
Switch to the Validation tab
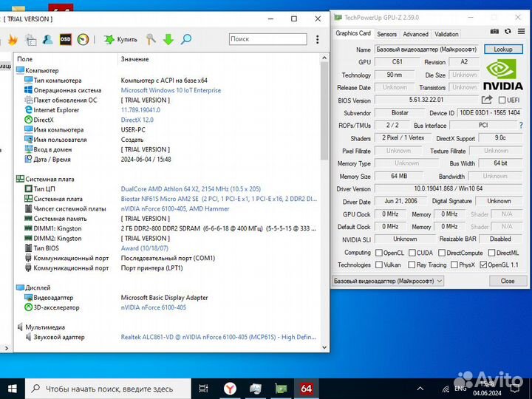446,34
